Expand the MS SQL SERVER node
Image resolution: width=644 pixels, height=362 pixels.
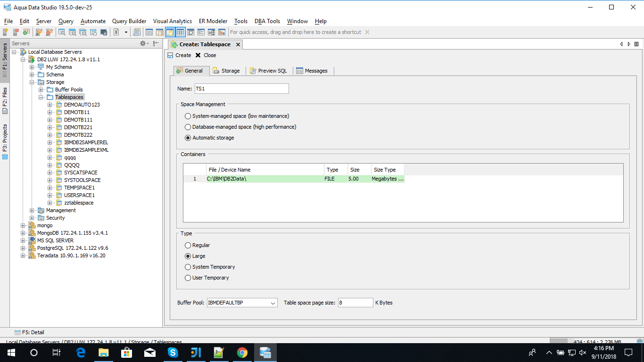(x=23, y=240)
